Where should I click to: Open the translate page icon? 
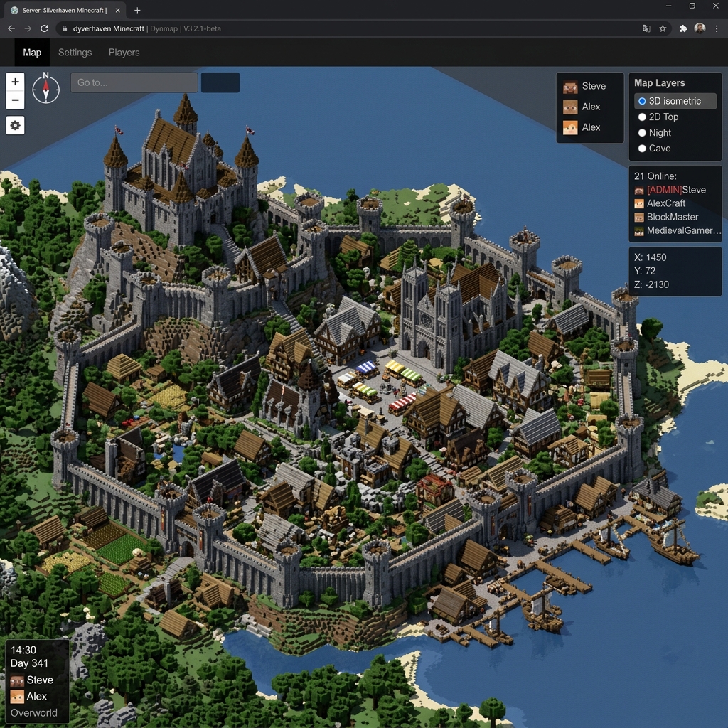646,28
